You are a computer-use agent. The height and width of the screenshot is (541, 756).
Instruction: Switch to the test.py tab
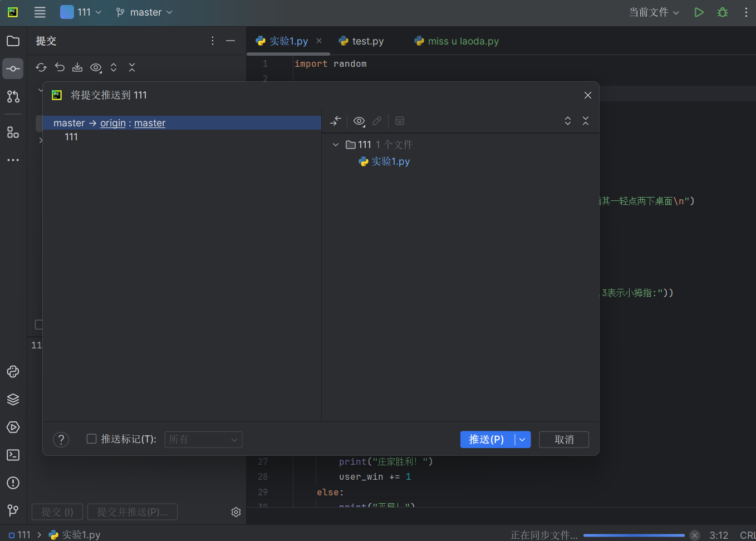coord(367,41)
